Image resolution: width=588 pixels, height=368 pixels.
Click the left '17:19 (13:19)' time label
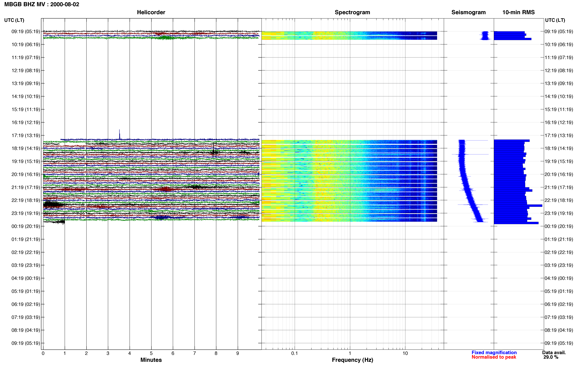[26, 135]
